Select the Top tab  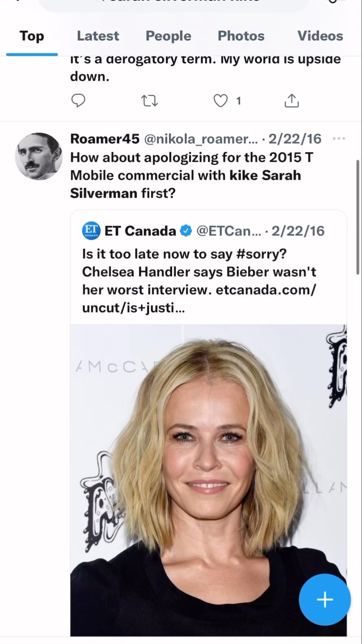point(32,36)
